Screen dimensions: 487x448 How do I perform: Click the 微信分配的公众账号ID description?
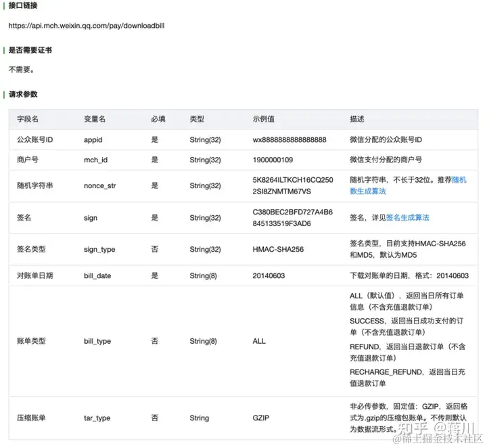(x=386, y=140)
